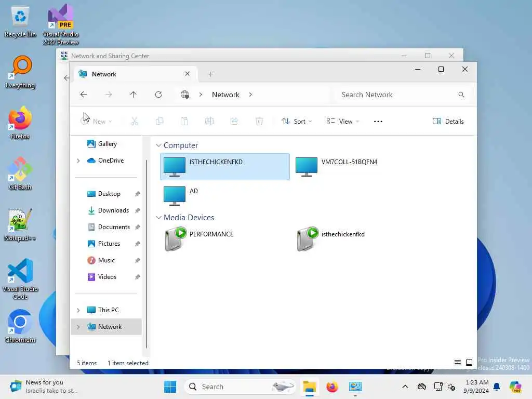Open Windows Start menu

pos(170,387)
